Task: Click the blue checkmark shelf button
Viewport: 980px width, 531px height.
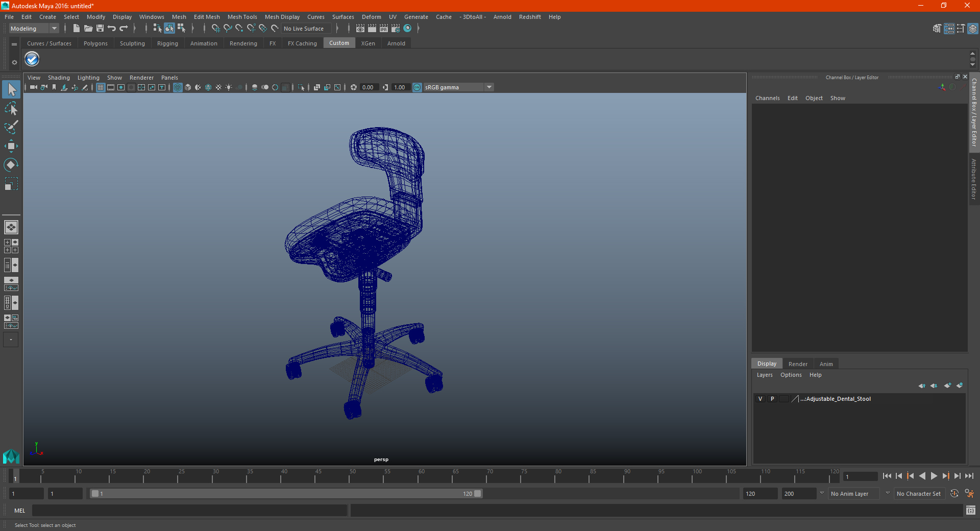Action: point(32,59)
